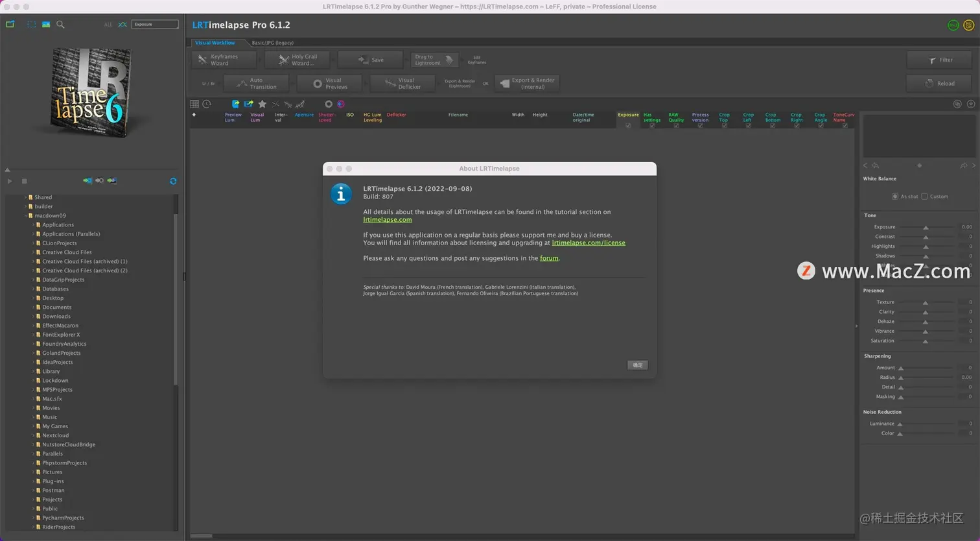Viewport: 980px width, 541px height.
Task: Open the Holy Grail Wizard
Action: click(297, 60)
